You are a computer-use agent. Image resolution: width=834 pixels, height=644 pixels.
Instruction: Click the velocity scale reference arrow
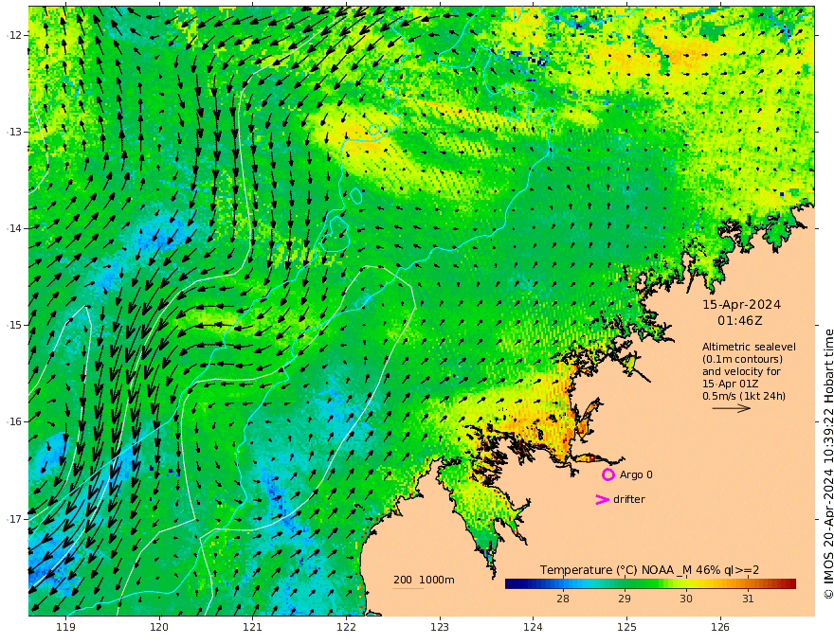coord(732,408)
